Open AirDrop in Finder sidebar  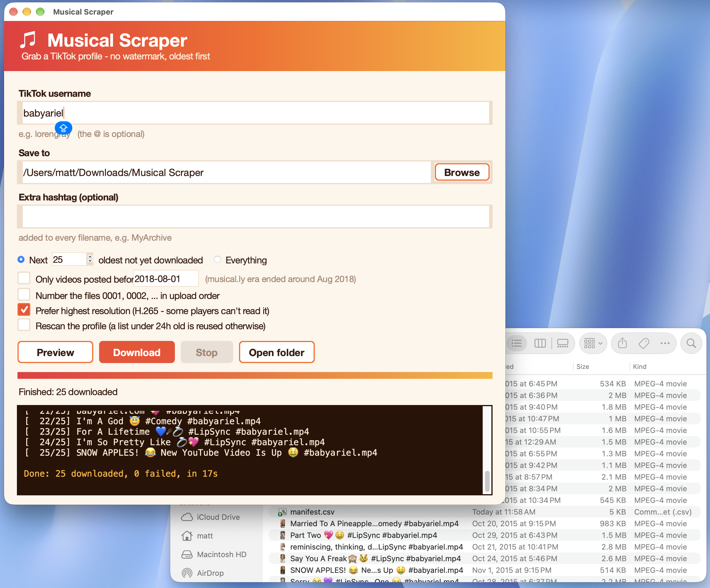coord(203,573)
